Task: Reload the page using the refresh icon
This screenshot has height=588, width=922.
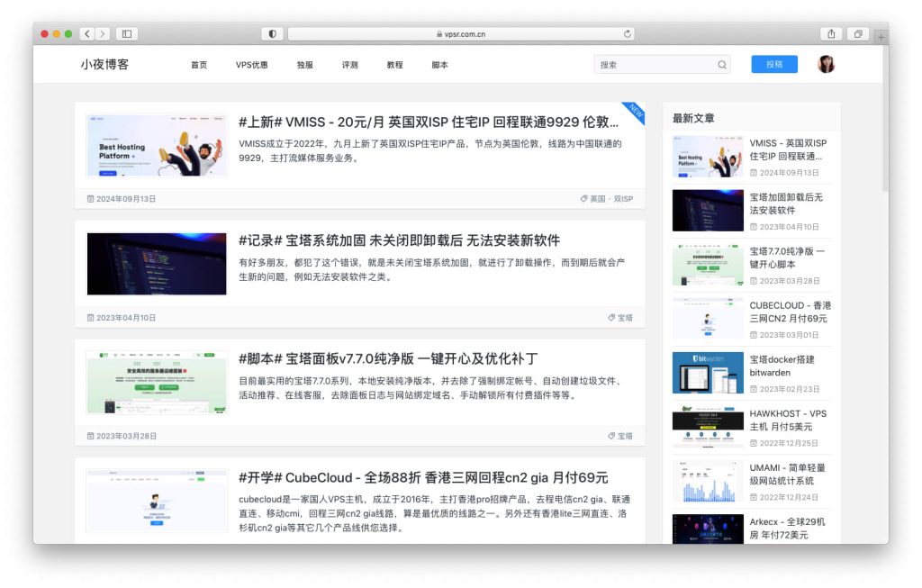Action: [x=628, y=34]
